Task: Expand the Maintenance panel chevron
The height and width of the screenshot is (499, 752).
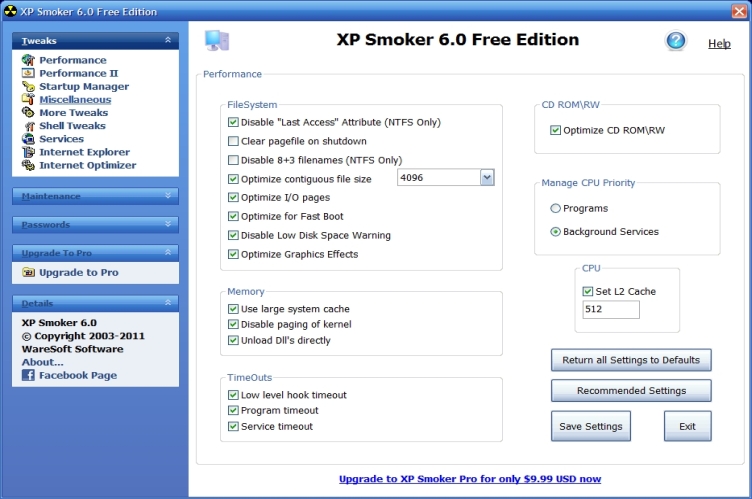Action: tap(168, 196)
